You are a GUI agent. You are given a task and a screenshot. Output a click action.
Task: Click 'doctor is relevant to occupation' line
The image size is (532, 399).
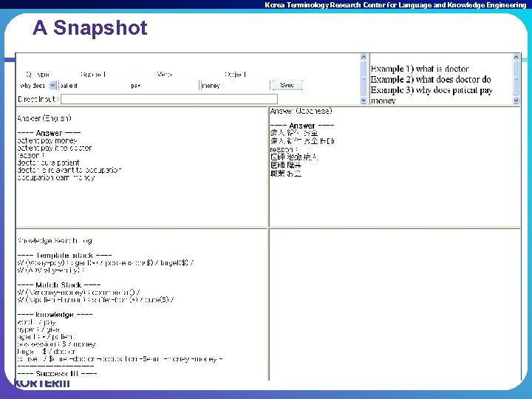pos(69,170)
